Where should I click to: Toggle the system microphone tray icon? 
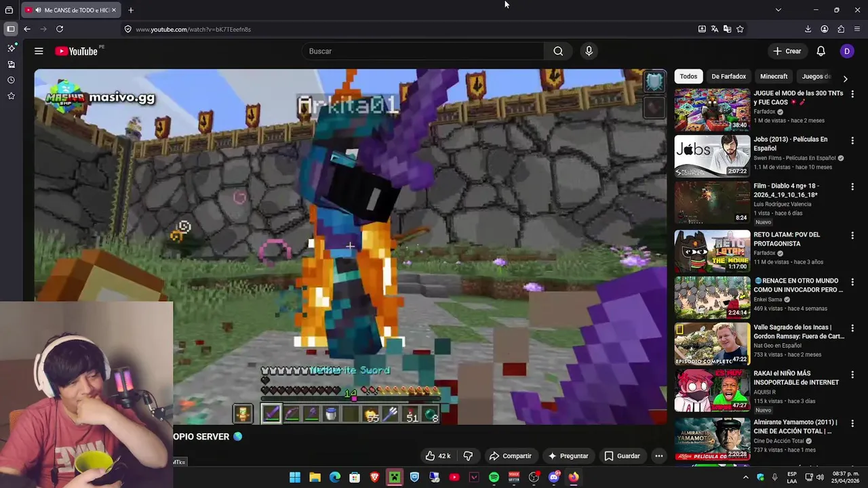pos(774,477)
